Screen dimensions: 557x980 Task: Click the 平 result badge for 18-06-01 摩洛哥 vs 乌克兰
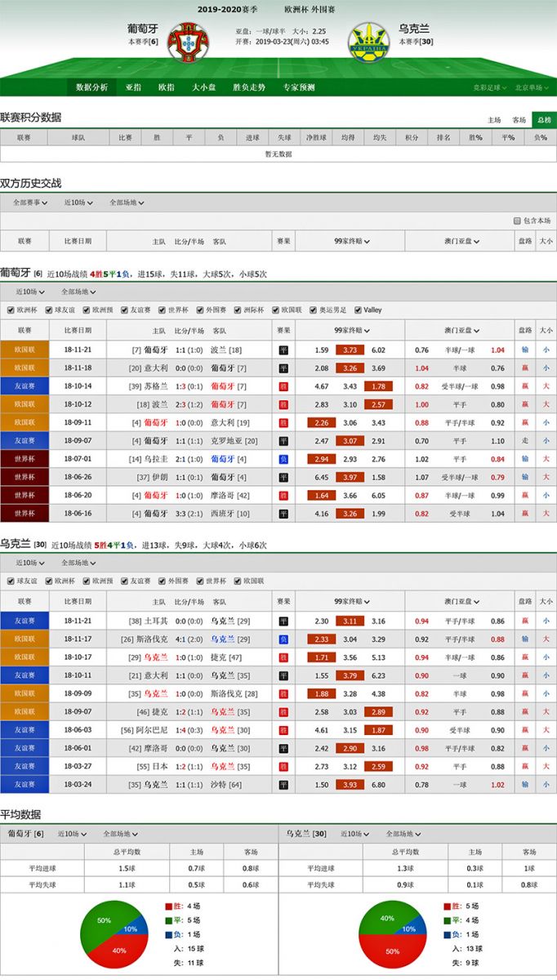(x=283, y=748)
